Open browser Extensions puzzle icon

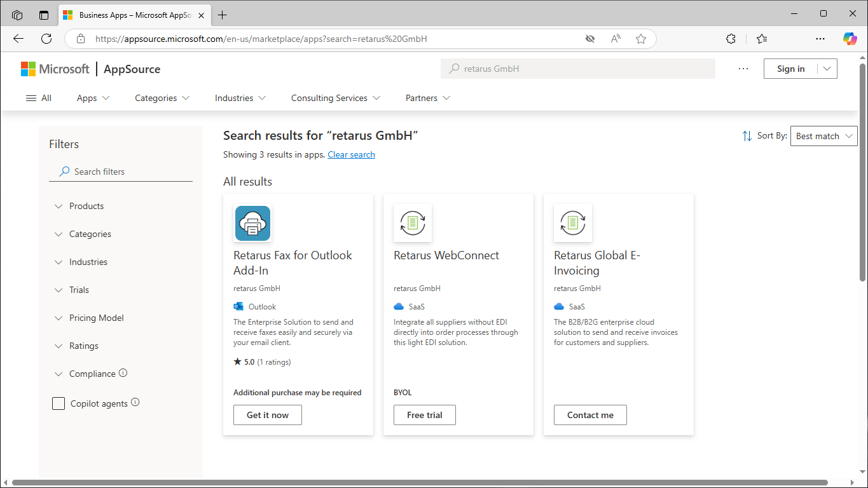(731, 39)
